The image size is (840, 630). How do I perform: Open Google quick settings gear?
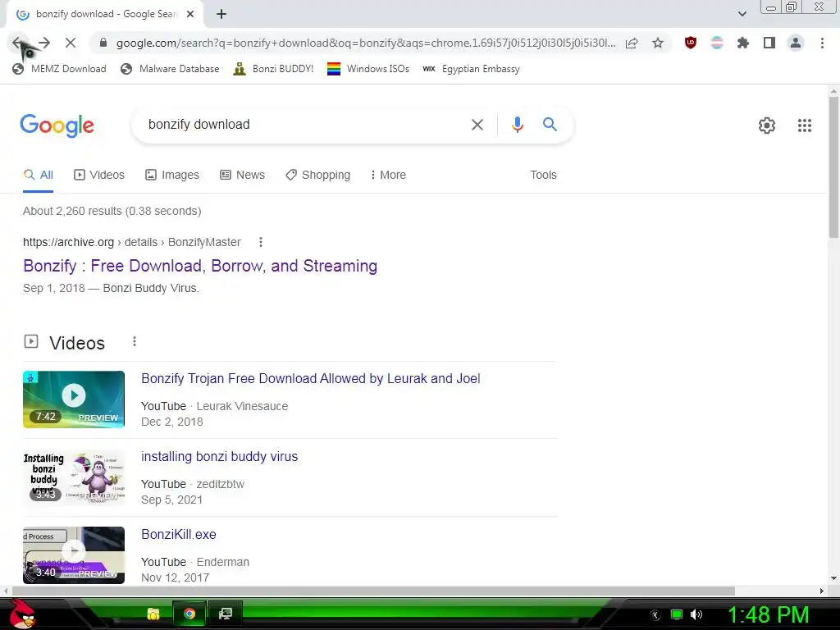767,126
